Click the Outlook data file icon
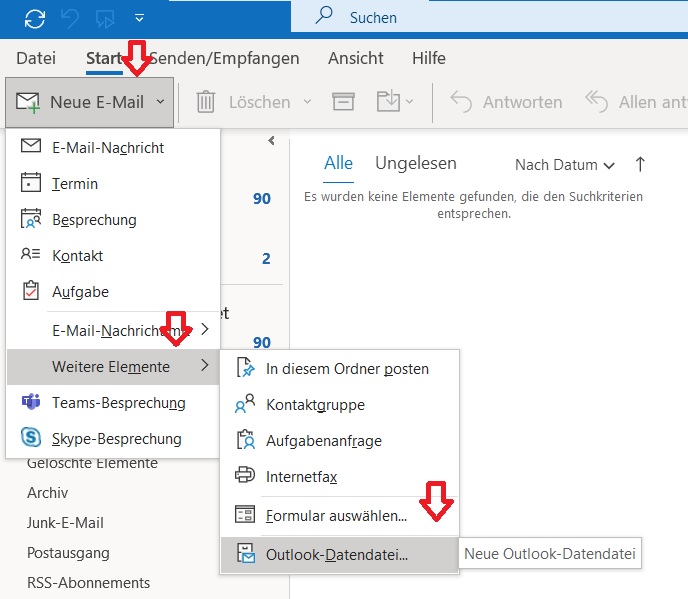 point(246,553)
